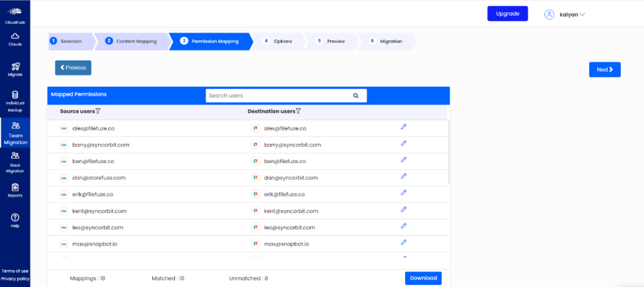Click the Next button

(x=604, y=69)
